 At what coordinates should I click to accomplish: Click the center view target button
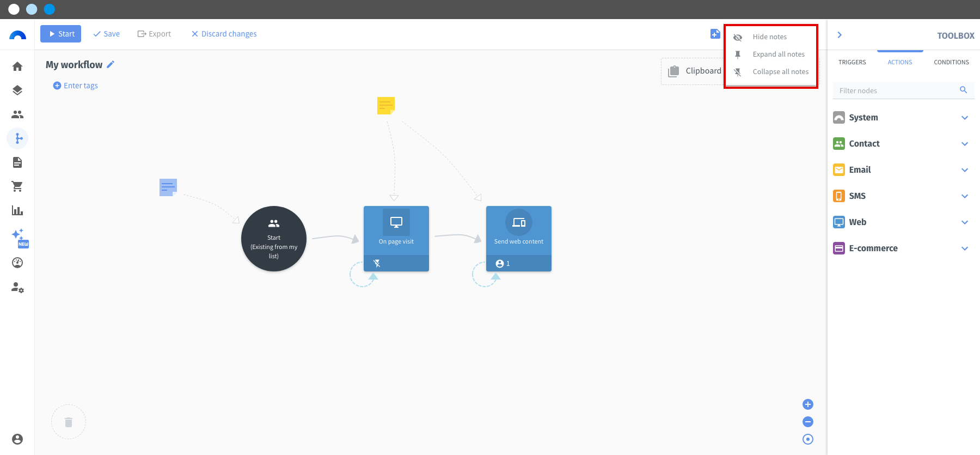[x=808, y=439]
